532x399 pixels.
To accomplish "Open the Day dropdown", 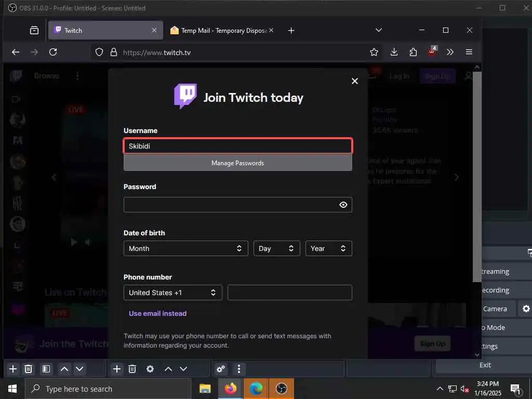I will pos(276,248).
